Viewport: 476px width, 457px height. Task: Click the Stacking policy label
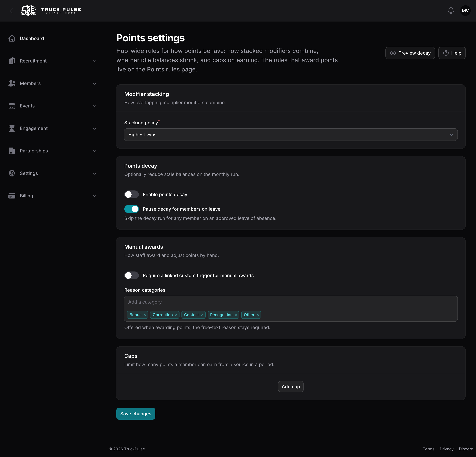[141, 123]
